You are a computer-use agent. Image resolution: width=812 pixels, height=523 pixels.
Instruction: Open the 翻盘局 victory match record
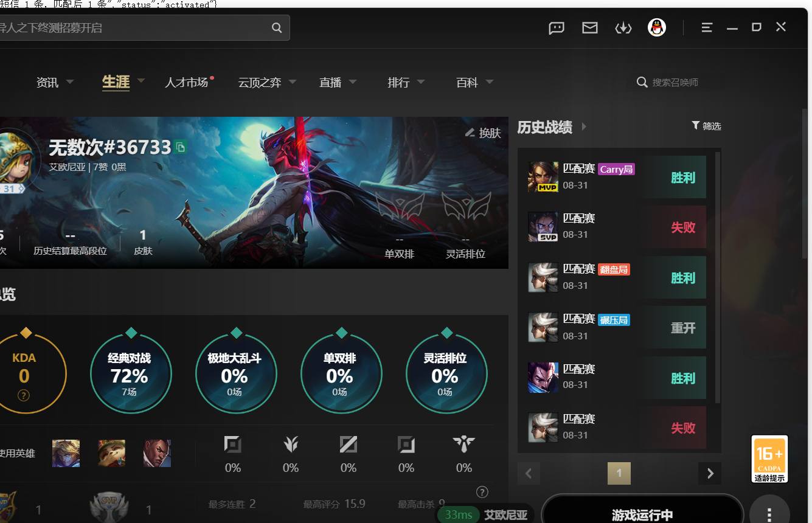(617, 277)
